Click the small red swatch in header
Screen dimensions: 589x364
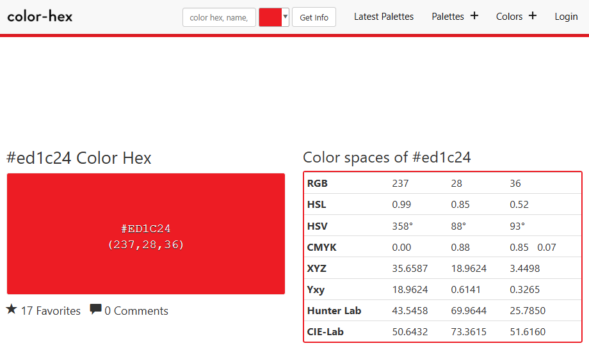[x=270, y=17]
